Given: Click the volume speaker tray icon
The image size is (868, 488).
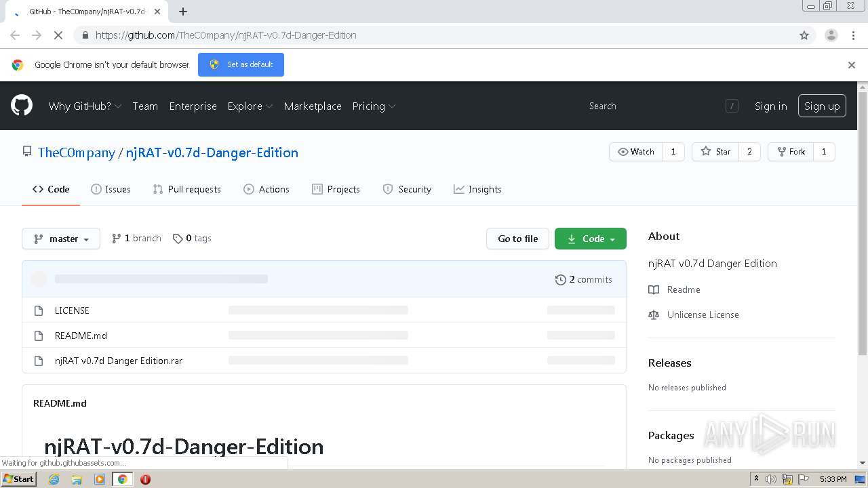Looking at the screenshot, I should (771, 479).
